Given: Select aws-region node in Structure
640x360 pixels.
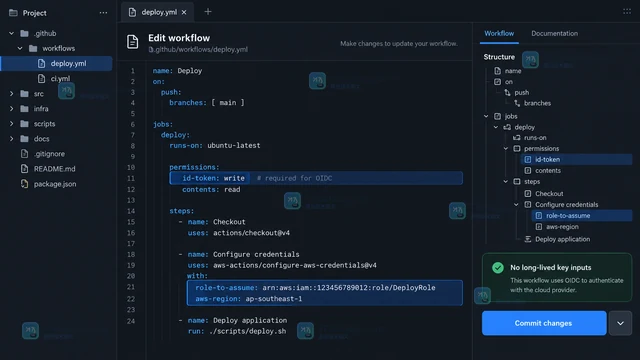Looking at the screenshot, I should [x=562, y=227].
